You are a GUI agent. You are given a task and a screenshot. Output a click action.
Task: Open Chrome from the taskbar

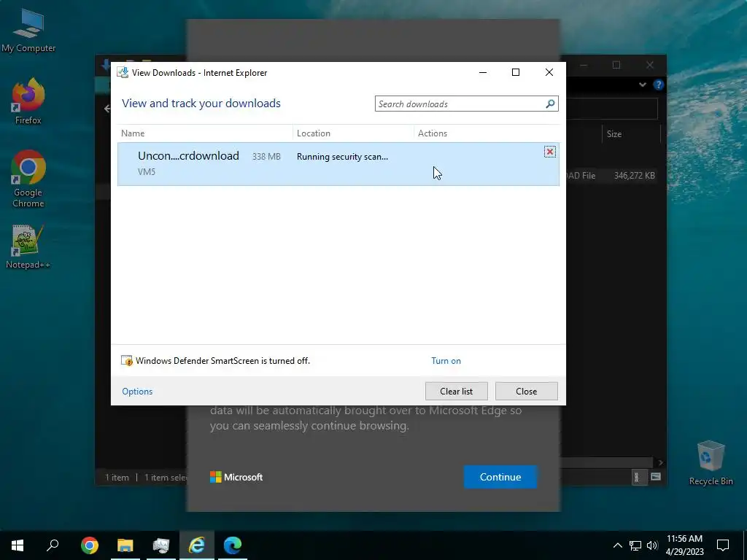click(90, 545)
